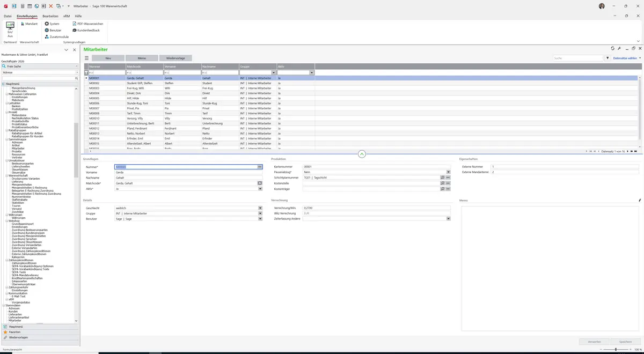Close the left navigation panel

coord(75,50)
